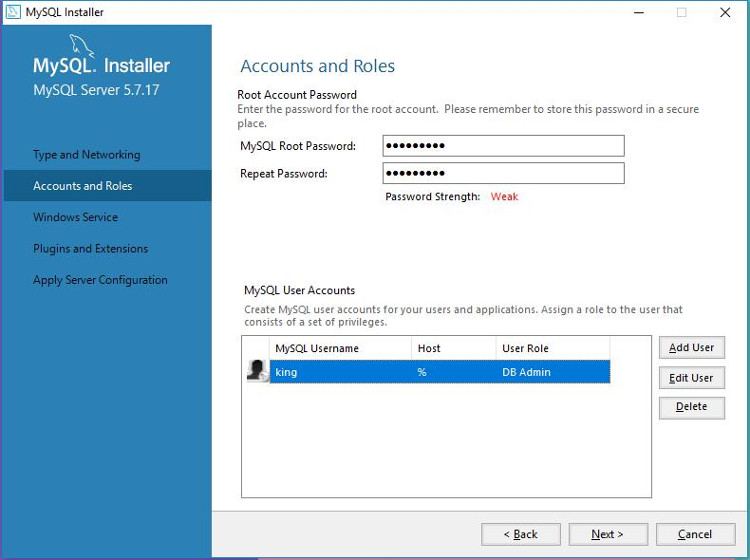Click the user avatar icon for king
Viewport: 750px width, 560px height.
tap(257, 370)
